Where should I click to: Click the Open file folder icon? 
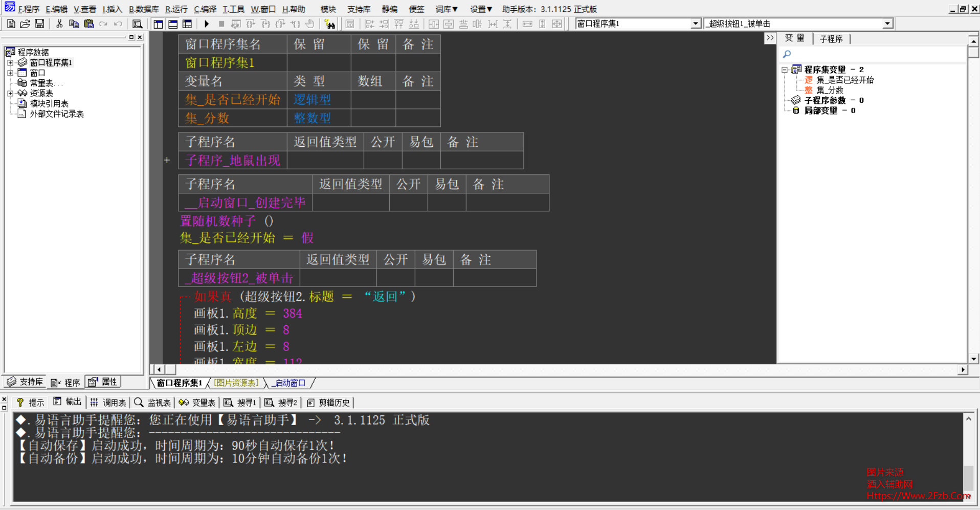click(25, 24)
